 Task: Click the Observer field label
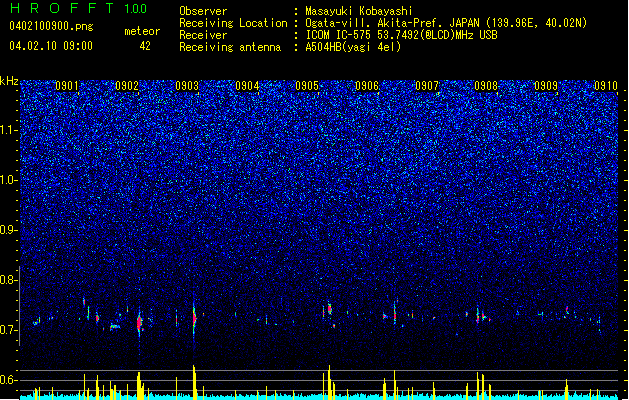[203, 11]
